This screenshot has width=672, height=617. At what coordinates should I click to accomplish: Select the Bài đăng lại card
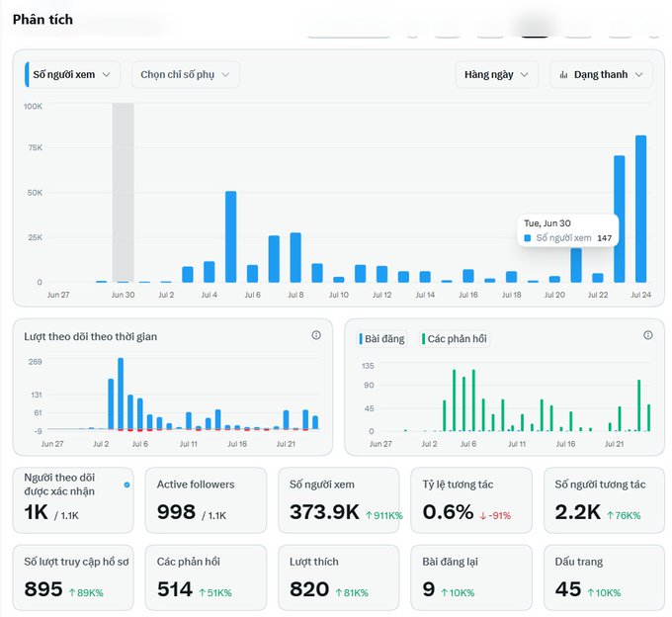[471, 577]
